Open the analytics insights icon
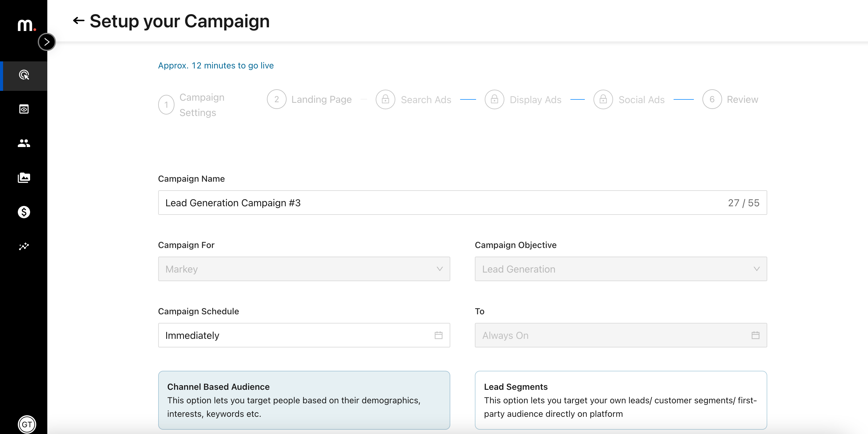Viewport: 868px width, 434px height. [24, 247]
